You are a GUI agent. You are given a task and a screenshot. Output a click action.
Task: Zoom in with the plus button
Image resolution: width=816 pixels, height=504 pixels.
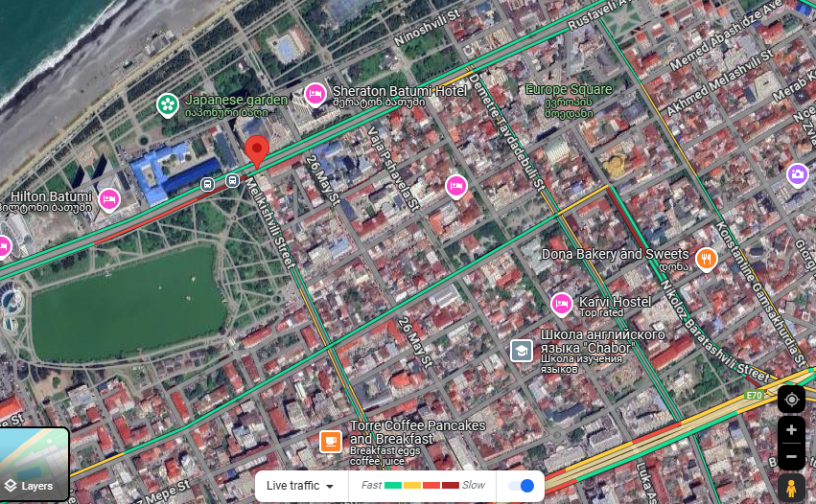tap(791, 430)
